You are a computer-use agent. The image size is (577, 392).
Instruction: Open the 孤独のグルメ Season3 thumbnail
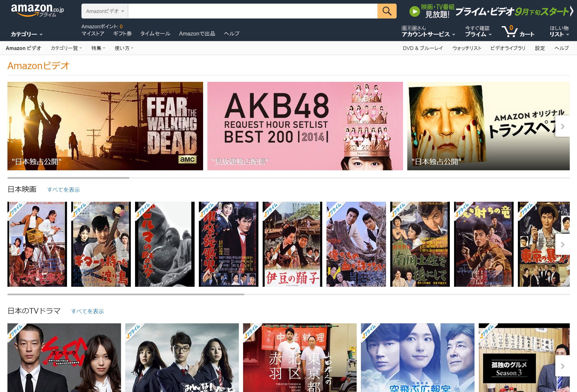[524, 358]
